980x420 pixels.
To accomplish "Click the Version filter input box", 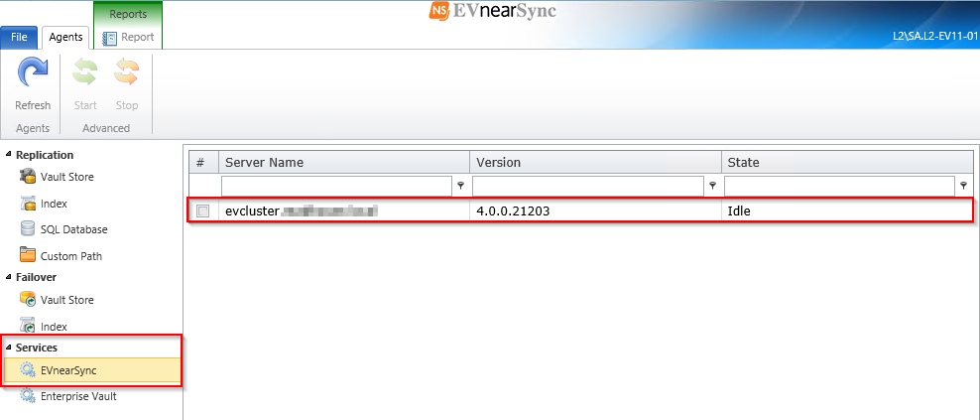I will (587, 186).
